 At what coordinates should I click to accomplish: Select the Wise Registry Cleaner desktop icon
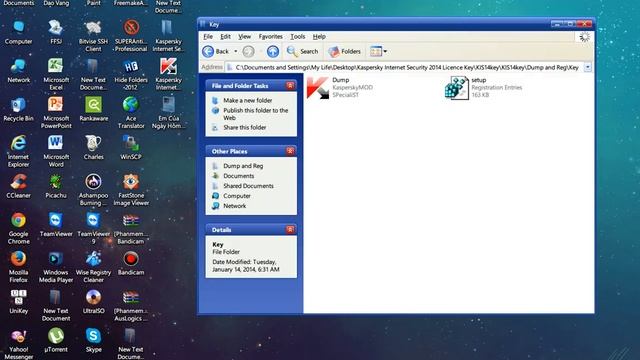(93, 267)
